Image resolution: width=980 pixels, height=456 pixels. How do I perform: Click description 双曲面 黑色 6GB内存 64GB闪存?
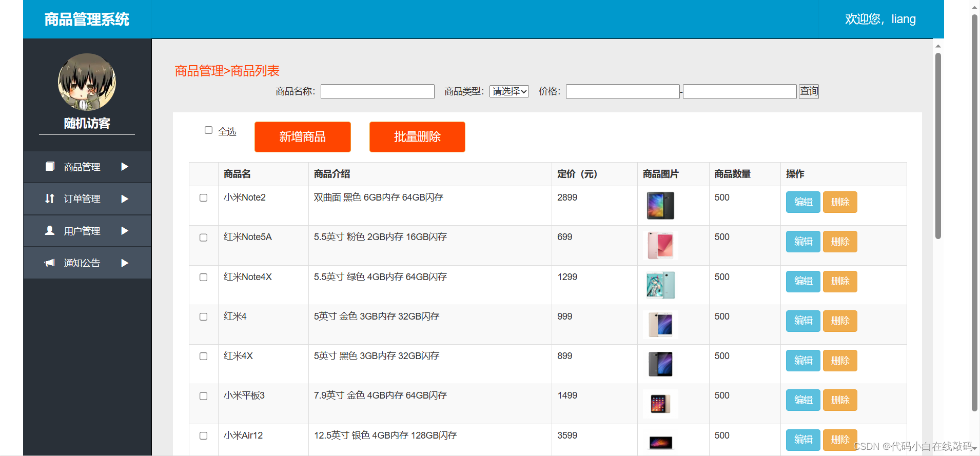pyautogui.click(x=379, y=197)
